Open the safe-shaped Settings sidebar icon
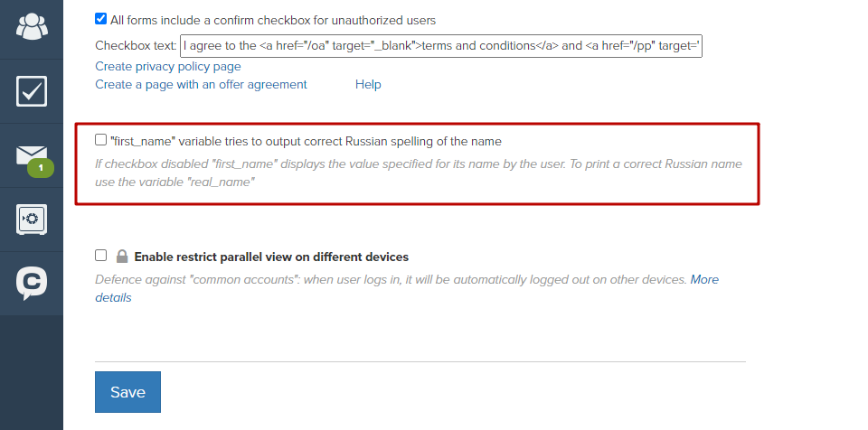The height and width of the screenshot is (430, 868). [32, 220]
